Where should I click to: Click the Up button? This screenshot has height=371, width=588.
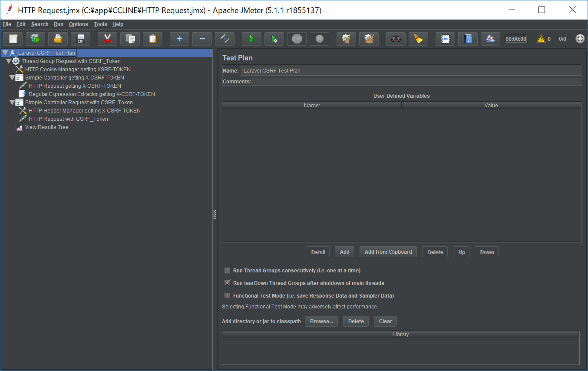(x=461, y=252)
